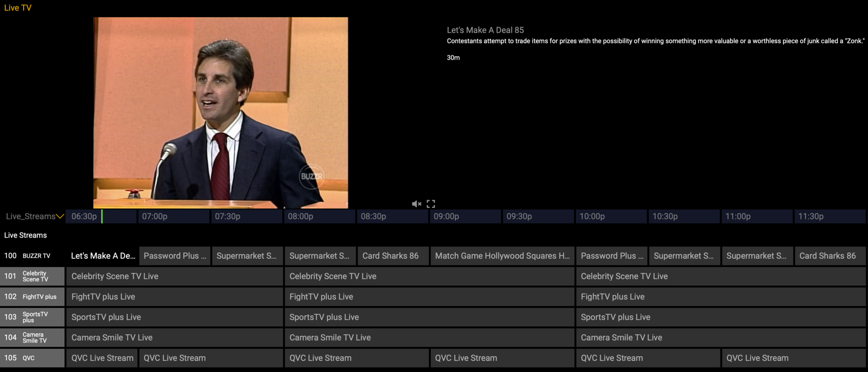Select the 07:30p time slot header
Viewport: 868px width, 372px height.
(247, 217)
